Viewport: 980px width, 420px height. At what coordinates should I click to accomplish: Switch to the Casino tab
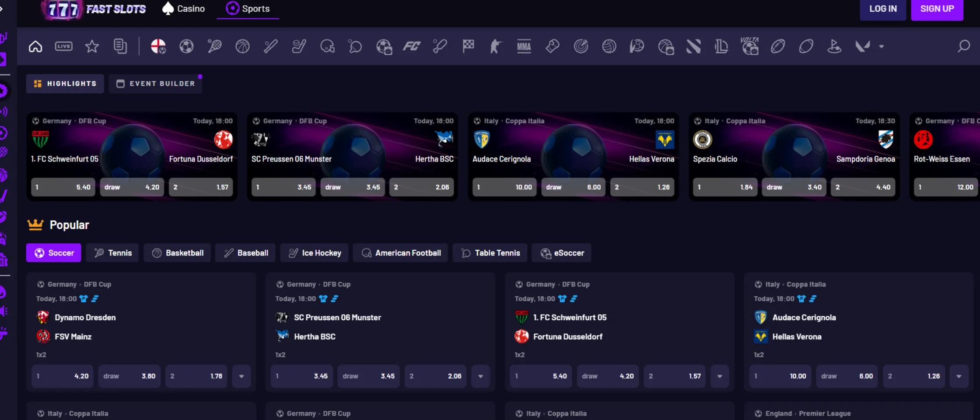click(183, 8)
